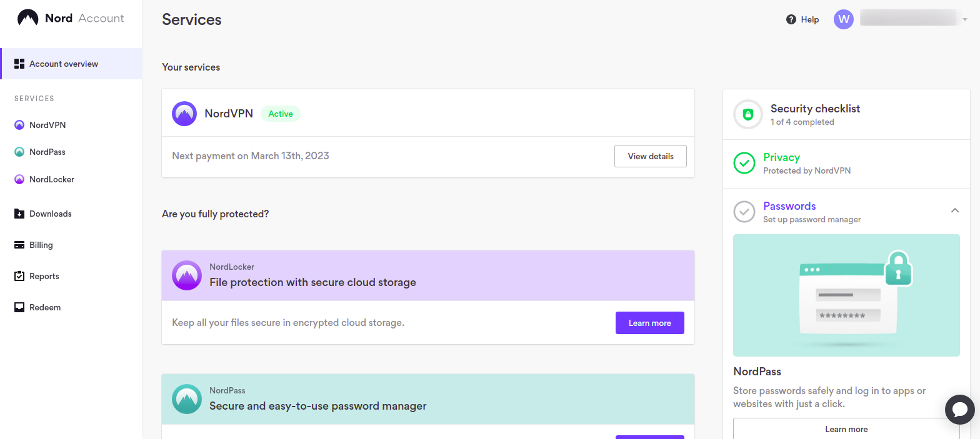The image size is (980, 439).
Task: Click the NordLocker card logo
Action: click(x=187, y=275)
